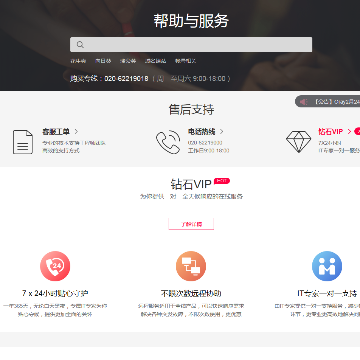Focus the help search input field
The height and width of the screenshot is (360, 360).
click(x=191, y=44)
